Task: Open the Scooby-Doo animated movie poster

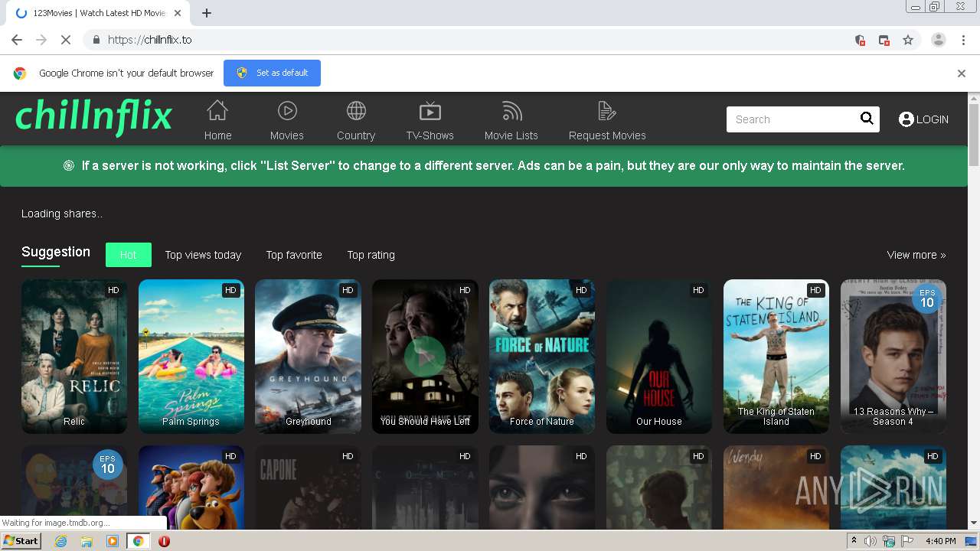Action: [x=191, y=487]
